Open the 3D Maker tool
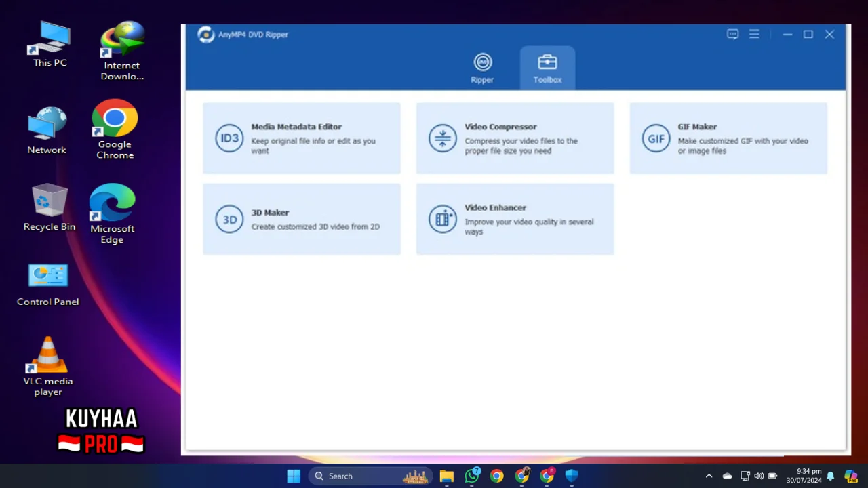 pyautogui.click(x=302, y=219)
